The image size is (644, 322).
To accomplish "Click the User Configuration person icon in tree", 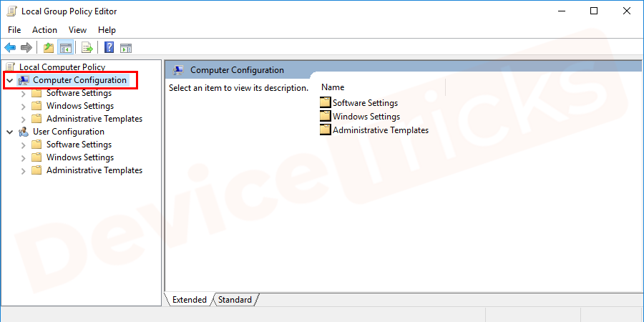I will [x=24, y=132].
